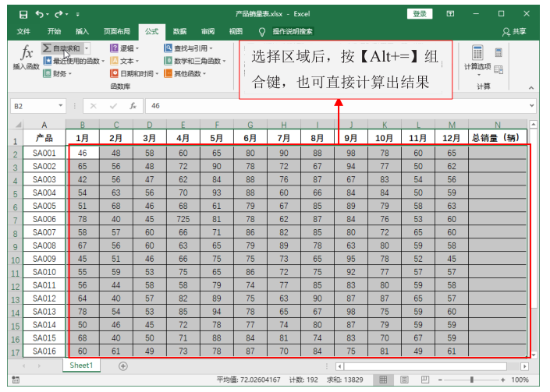
Task: Click cell containing SA006
Action: pyautogui.click(x=44, y=219)
